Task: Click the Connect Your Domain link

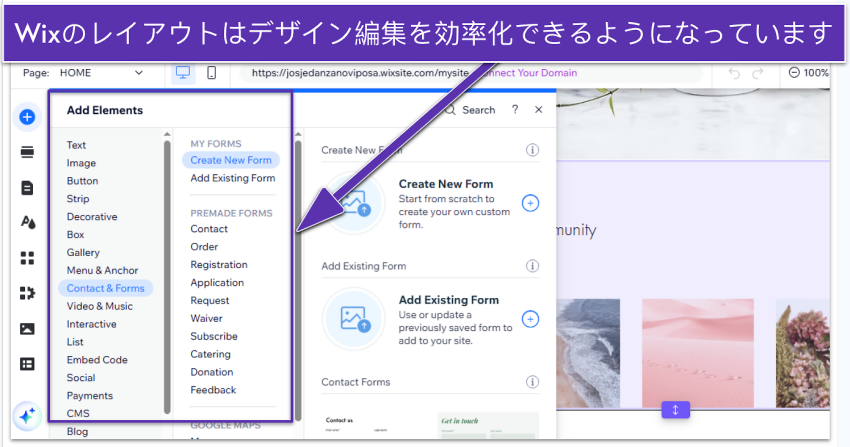Action: click(530, 73)
